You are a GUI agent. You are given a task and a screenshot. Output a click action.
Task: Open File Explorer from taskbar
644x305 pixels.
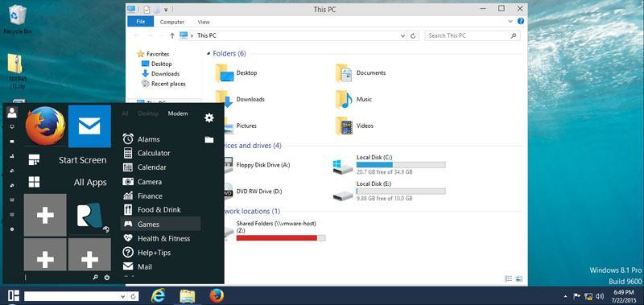188,295
